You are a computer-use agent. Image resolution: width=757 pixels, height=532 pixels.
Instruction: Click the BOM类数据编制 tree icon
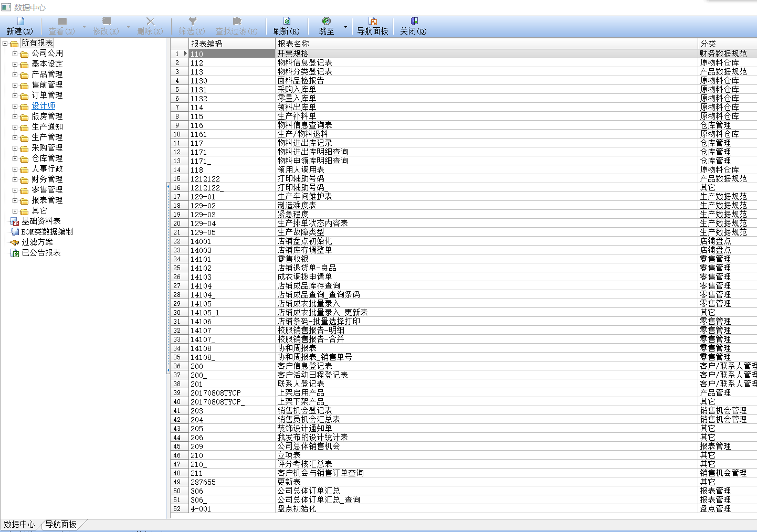pos(15,232)
